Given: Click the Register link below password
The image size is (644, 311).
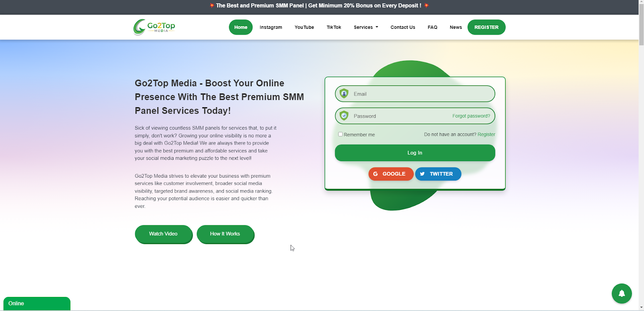Looking at the screenshot, I should click(x=486, y=135).
